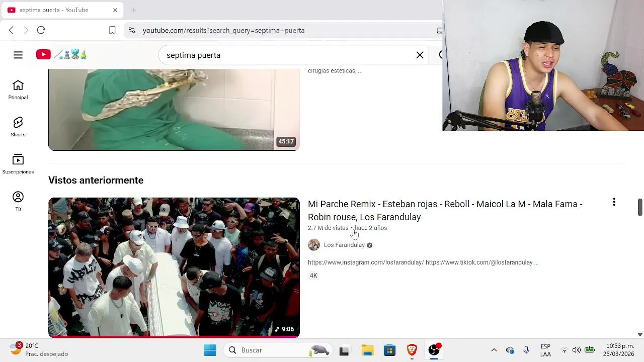The height and width of the screenshot is (362, 644).
Task: Open the YouTube hamburger guide menu
Action: (x=18, y=55)
